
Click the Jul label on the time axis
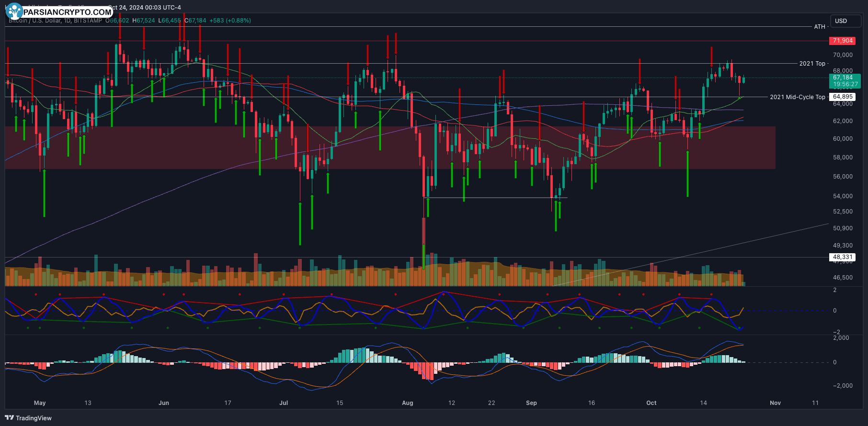coord(284,403)
